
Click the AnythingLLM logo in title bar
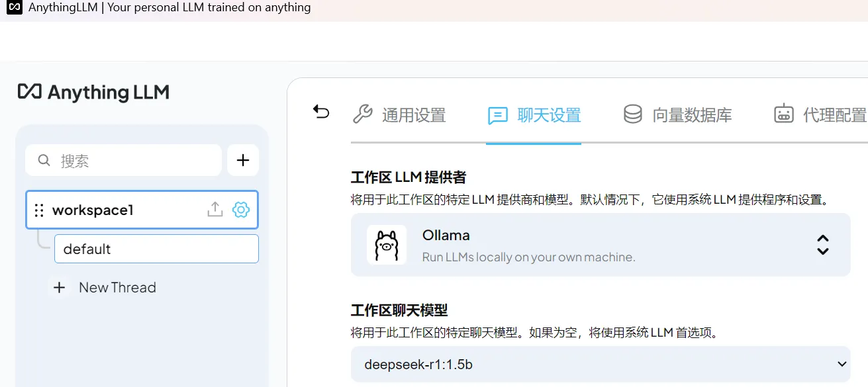13,8
